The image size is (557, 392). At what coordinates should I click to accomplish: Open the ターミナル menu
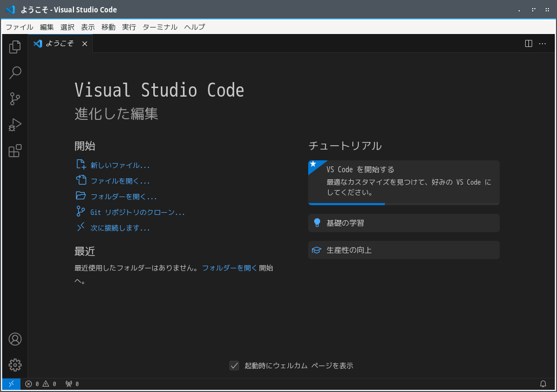click(x=160, y=27)
